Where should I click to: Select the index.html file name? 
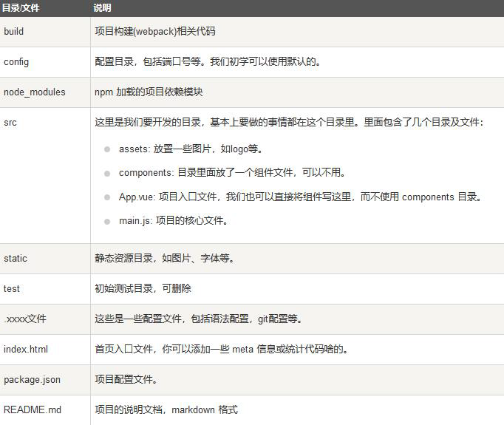click(x=26, y=349)
